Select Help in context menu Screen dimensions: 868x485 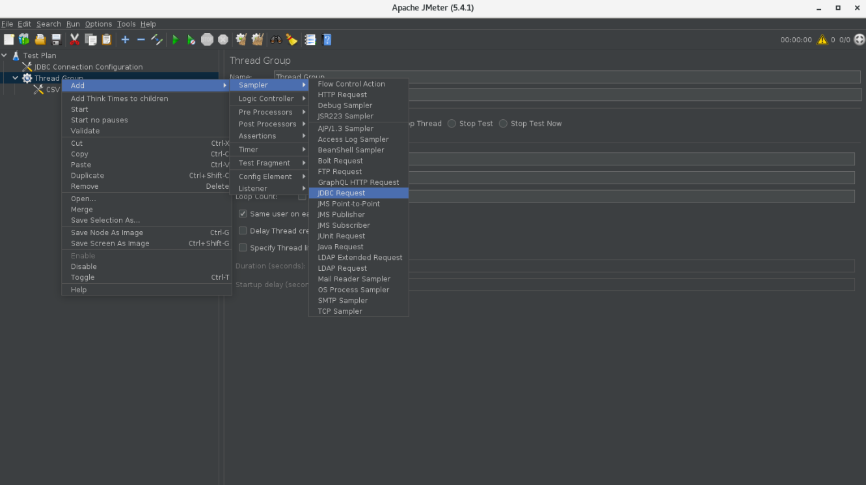[146, 290]
